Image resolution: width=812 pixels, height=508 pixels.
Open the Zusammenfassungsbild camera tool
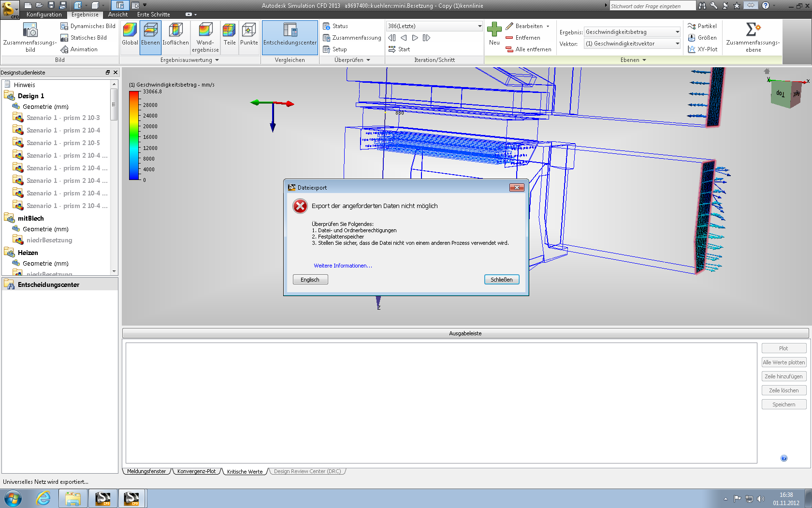tap(30, 38)
